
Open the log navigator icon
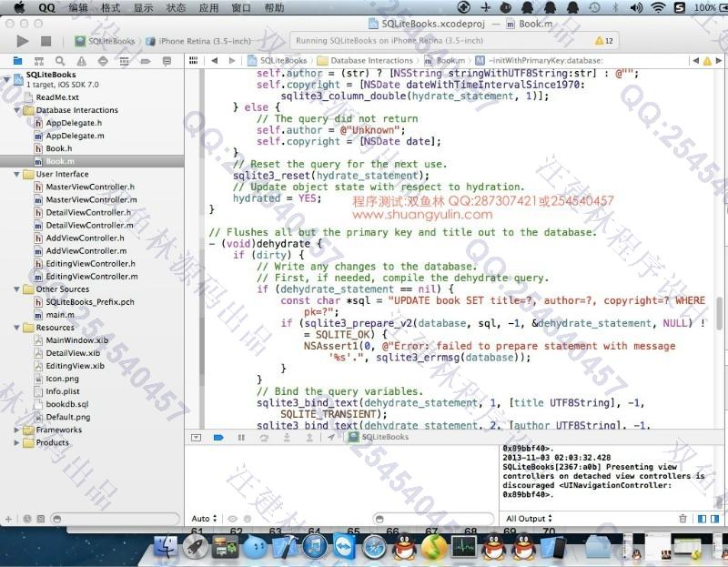click(x=167, y=61)
